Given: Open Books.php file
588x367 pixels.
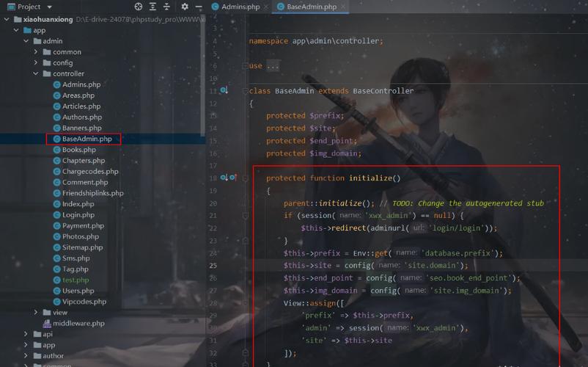Looking at the screenshot, I should pos(78,150).
